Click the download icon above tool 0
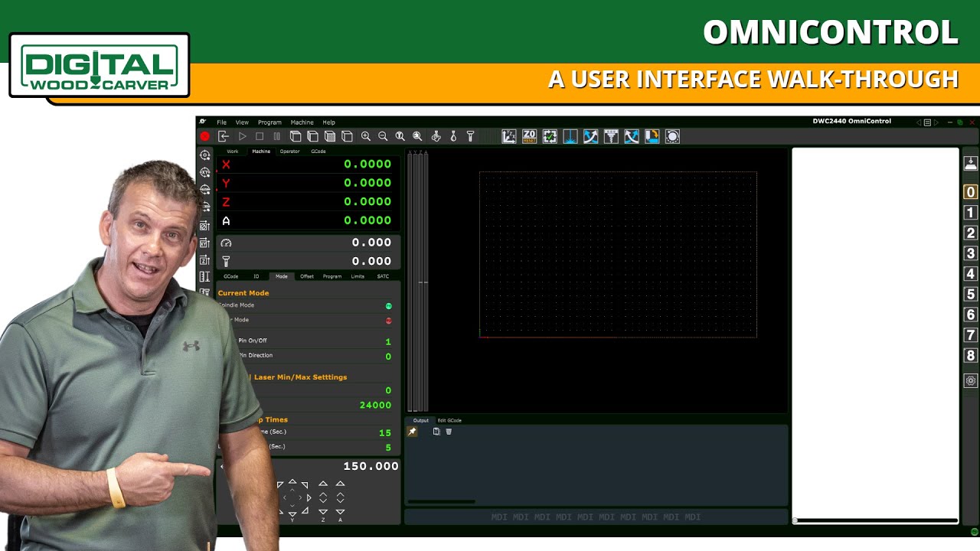Viewport: 980px width, 551px height. [x=971, y=163]
